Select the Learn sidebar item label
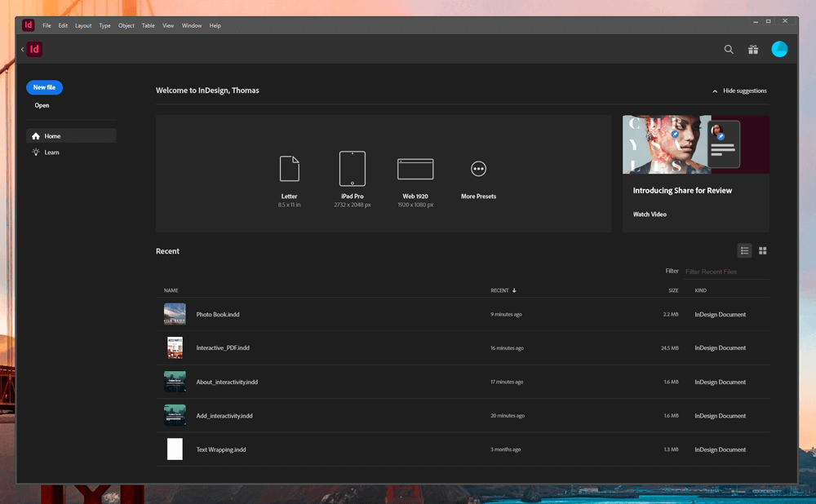The image size is (816, 504). coord(51,153)
